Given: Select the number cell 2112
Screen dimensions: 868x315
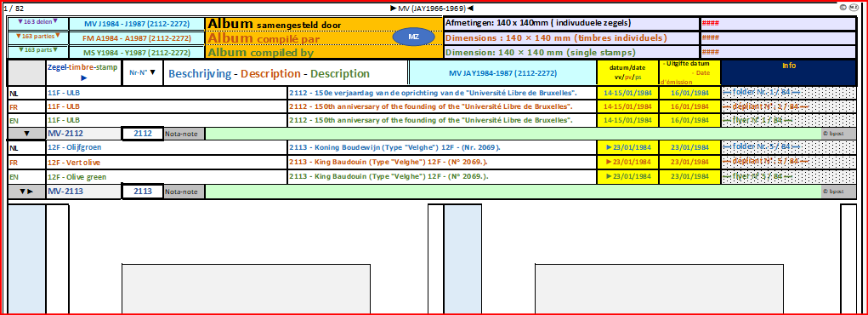Looking at the screenshot, I should click(143, 134).
